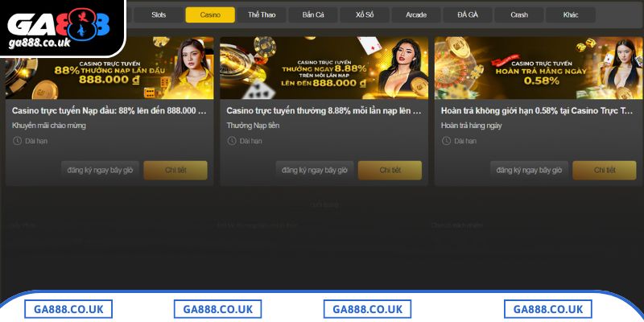Open the Khác tab
644x322 pixels.
tap(571, 14)
